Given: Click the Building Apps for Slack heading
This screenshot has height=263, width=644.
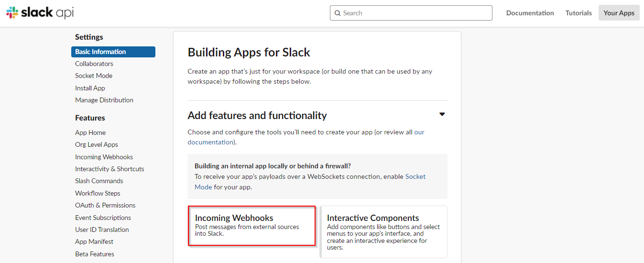Looking at the screenshot, I should (249, 52).
